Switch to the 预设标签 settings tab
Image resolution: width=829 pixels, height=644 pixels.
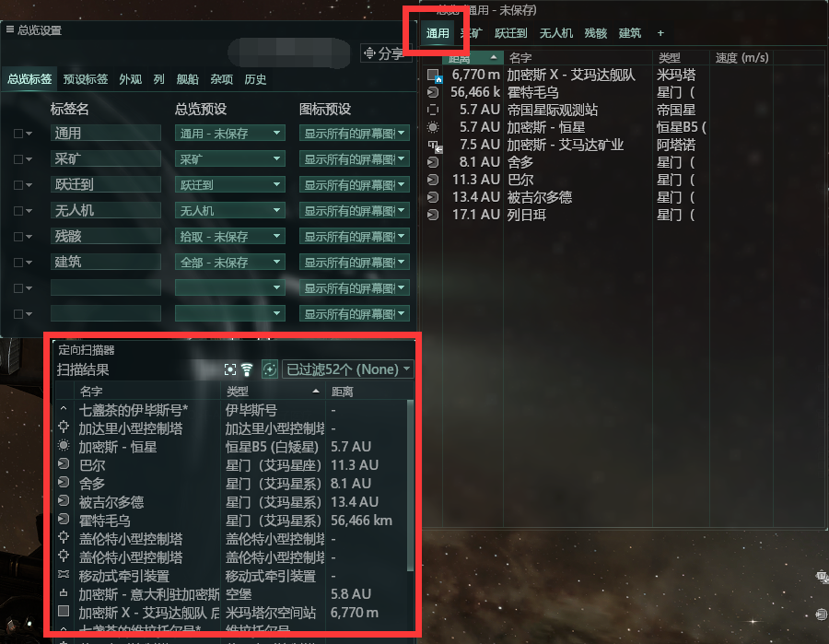[85, 79]
